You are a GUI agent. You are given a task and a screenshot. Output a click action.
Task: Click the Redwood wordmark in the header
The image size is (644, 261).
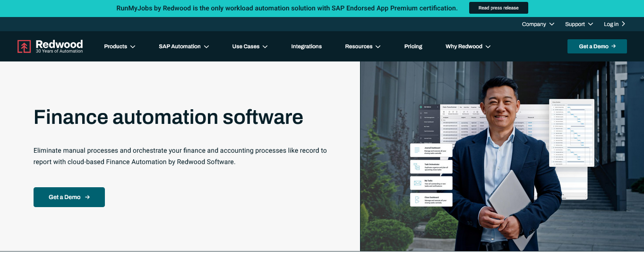click(59, 44)
